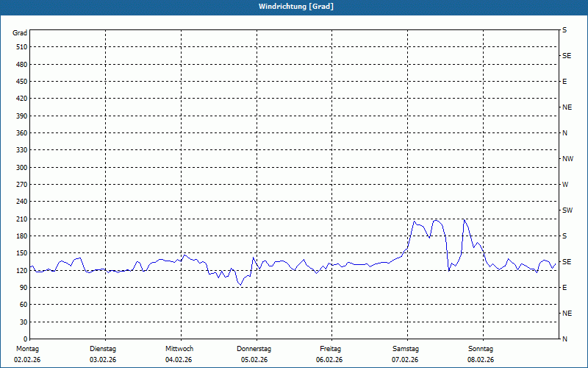
Task: Select the 510 value on the left axis
Action: 21,47
